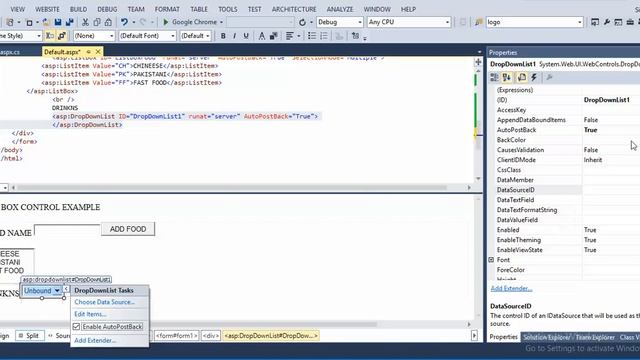Screen dimensions: 640x360
Task: Open the DEBUG menu
Action: (x=107, y=9)
